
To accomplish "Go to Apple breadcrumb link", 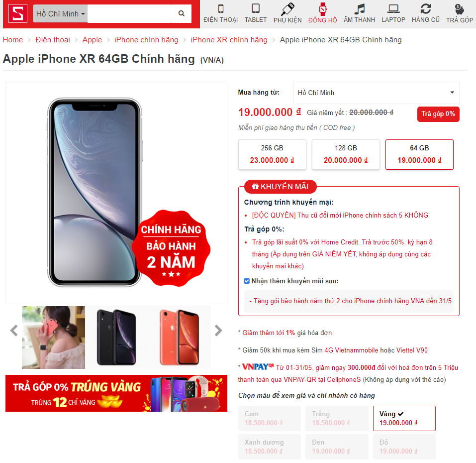I will (92, 40).
